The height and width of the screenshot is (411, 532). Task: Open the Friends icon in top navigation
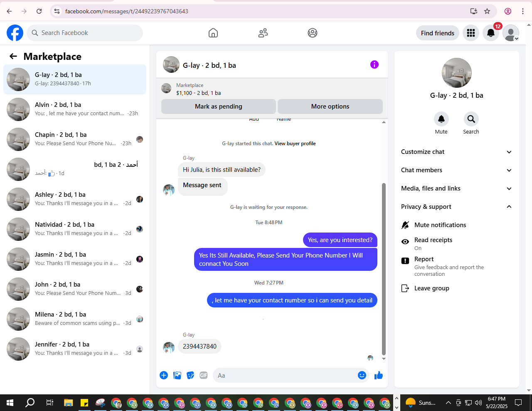(x=263, y=33)
